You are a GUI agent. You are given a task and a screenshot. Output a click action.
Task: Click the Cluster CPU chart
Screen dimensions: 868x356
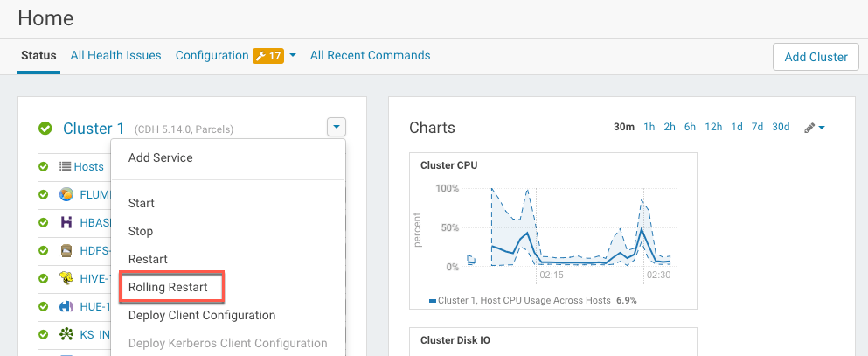(552, 227)
